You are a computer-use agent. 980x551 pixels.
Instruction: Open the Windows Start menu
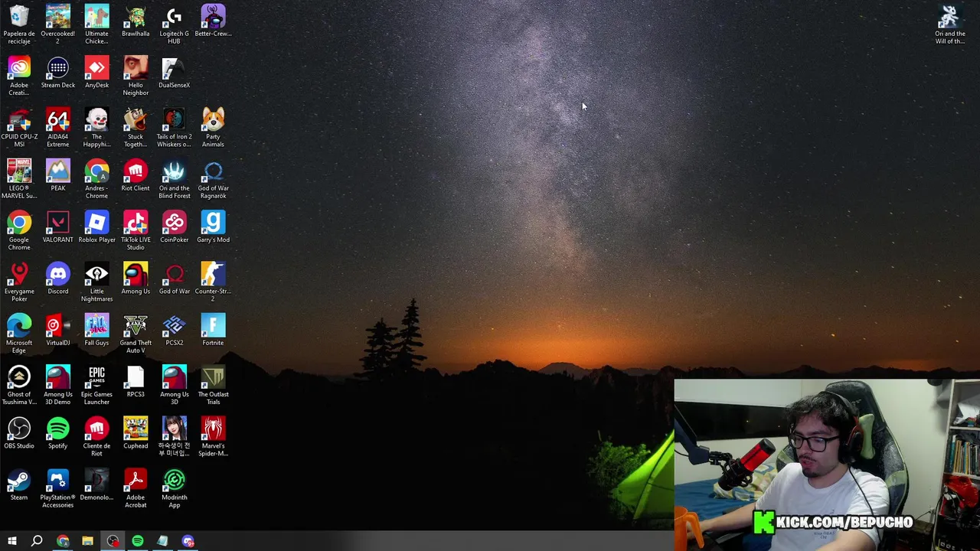12,541
